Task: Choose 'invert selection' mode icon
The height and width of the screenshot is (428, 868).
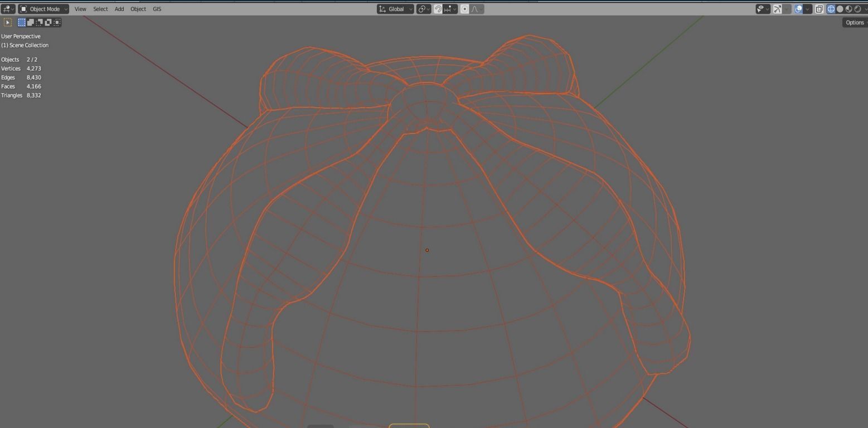Action: 49,22
